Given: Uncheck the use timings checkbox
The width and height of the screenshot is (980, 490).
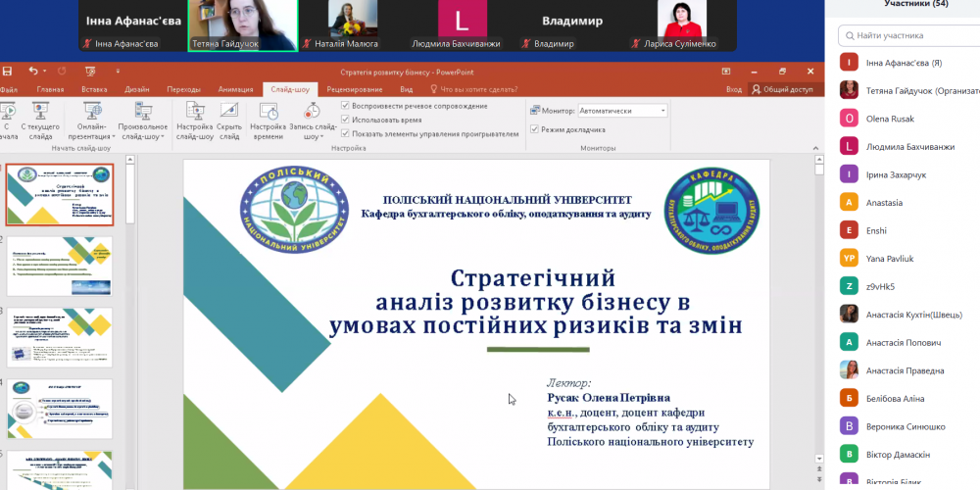Looking at the screenshot, I should (345, 120).
